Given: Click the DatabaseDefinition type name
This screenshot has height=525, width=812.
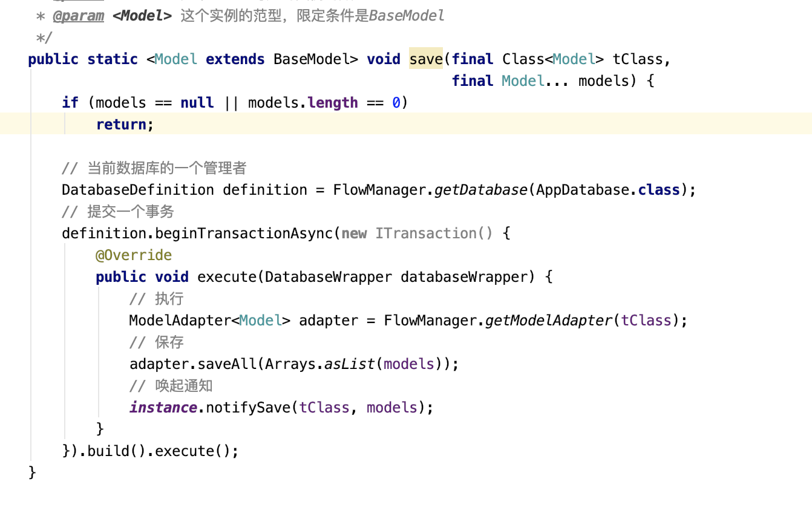Looking at the screenshot, I should tap(138, 190).
